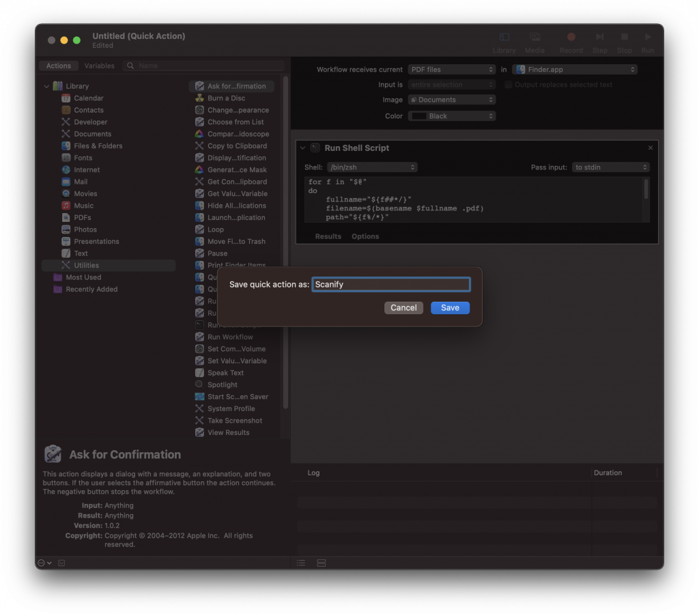Open the Pass input dropdown

pyautogui.click(x=611, y=167)
